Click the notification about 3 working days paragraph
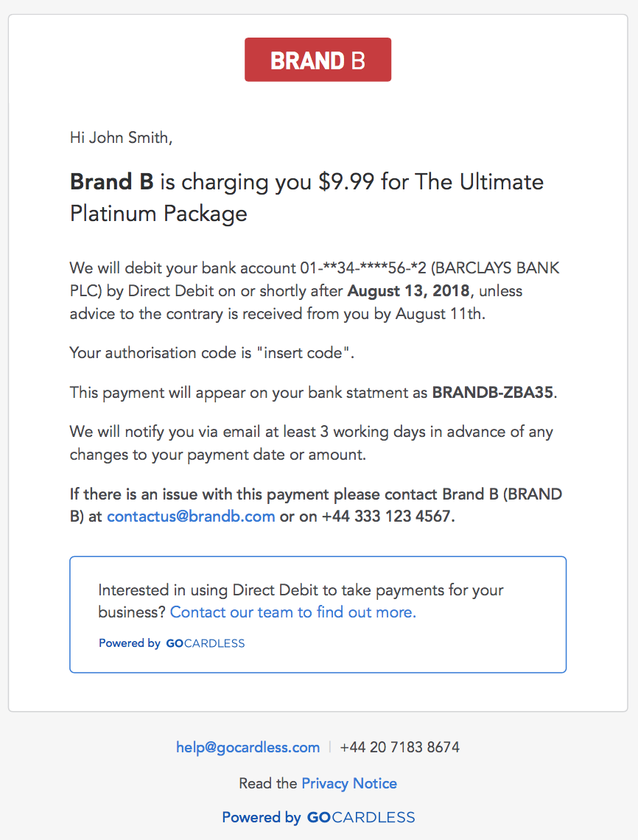638x840 pixels. (x=311, y=443)
